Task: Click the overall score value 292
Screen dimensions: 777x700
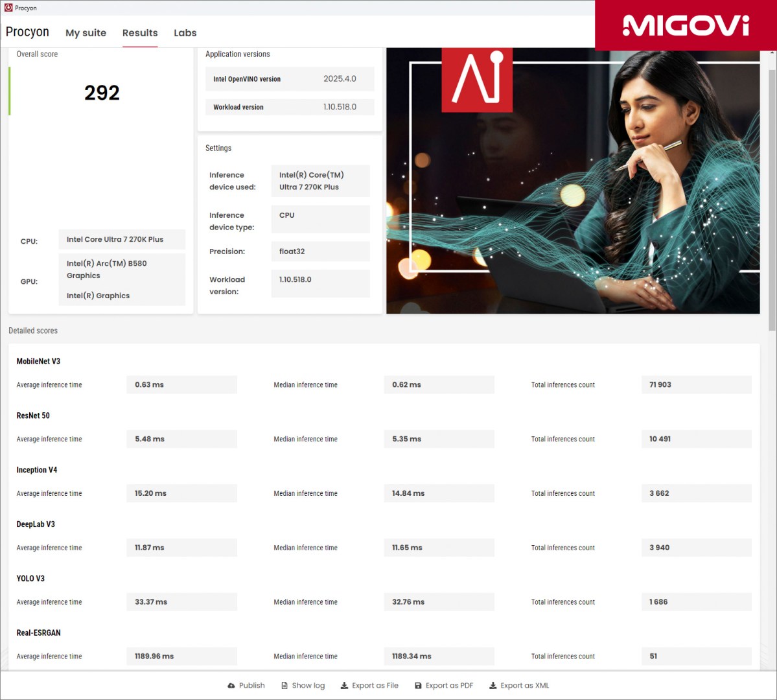Action: [102, 93]
